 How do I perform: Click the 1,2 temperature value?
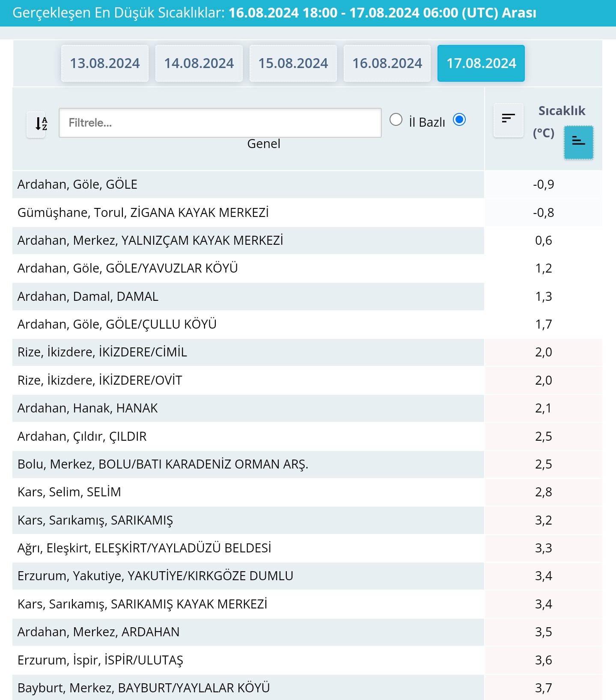pos(543,268)
